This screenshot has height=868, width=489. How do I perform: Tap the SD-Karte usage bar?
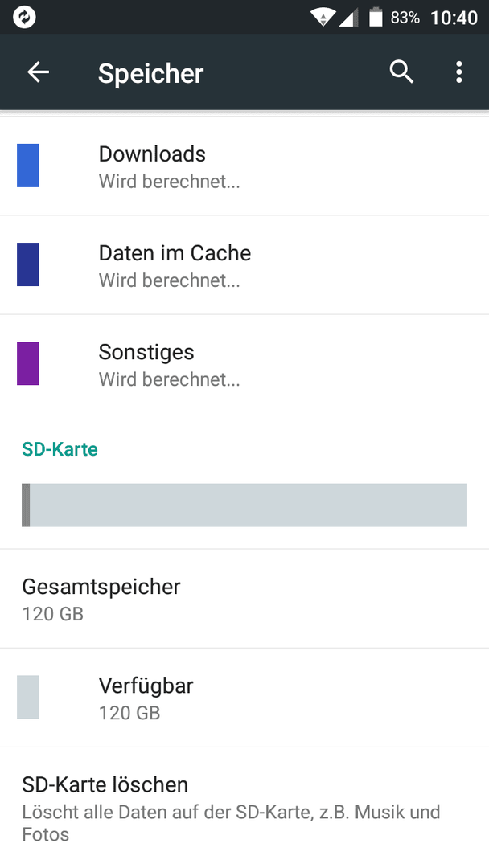[244, 505]
